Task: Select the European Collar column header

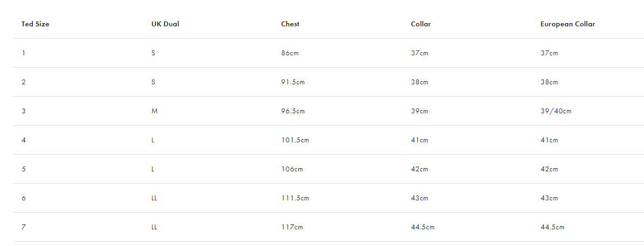Action: pyautogui.click(x=568, y=24)
